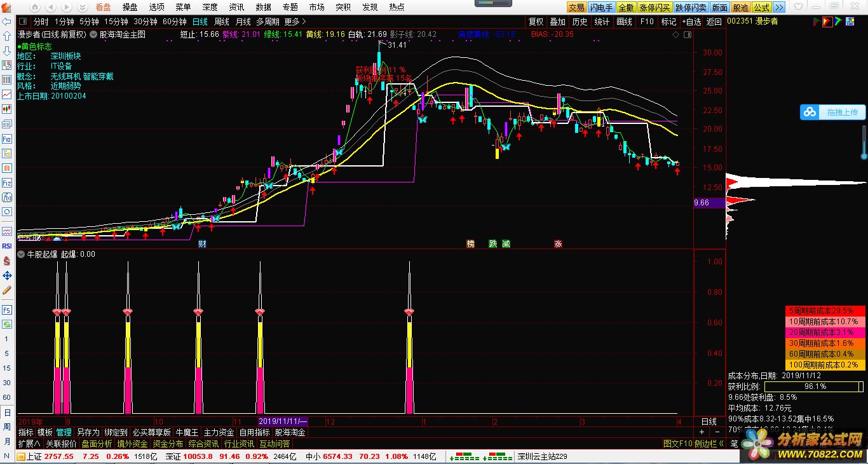This screenshot has width=868, height=464.
Task: Click the 涨停闪买 button
Action: pyautogui.click(x=654, y=8)
